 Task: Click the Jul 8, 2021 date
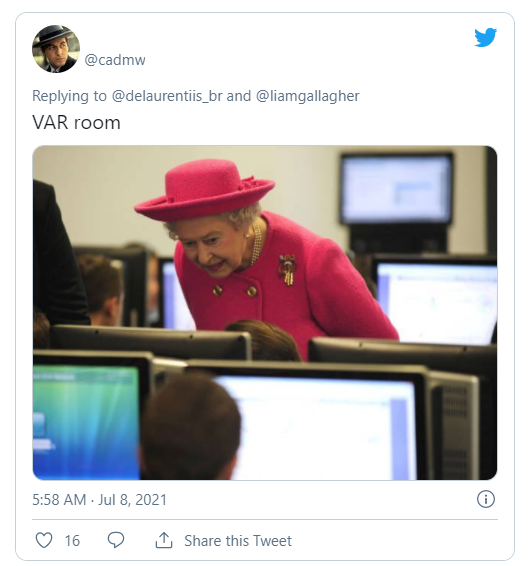[x=132, y=500]
